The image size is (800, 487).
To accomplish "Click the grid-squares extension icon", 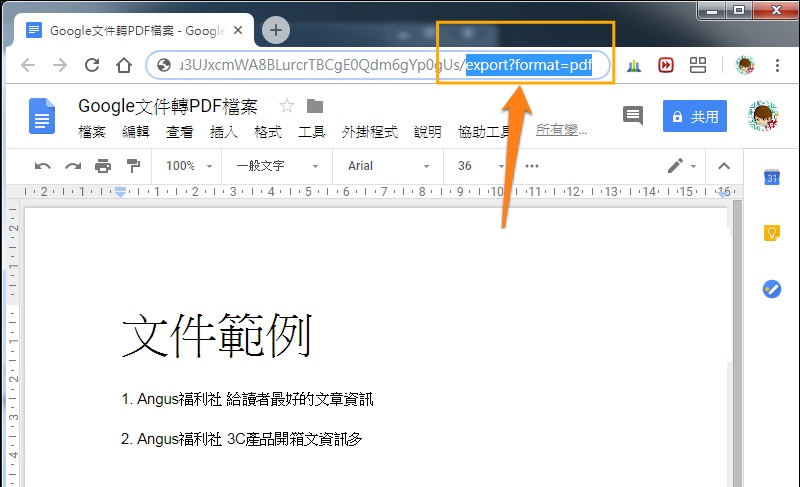I will [698, 65].
